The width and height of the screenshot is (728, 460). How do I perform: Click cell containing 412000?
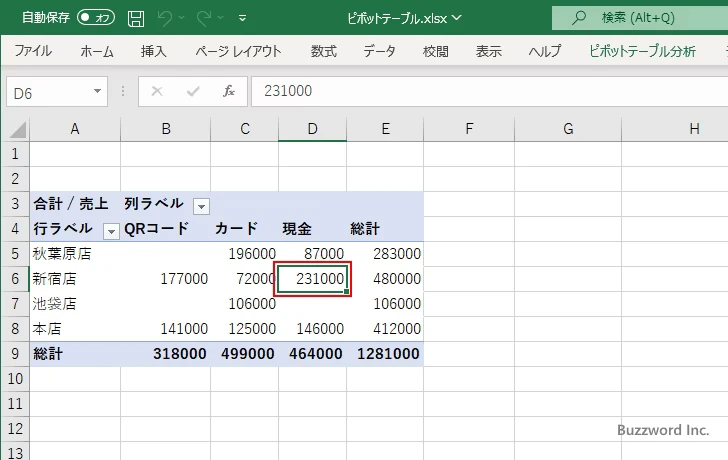coord(385,329)
